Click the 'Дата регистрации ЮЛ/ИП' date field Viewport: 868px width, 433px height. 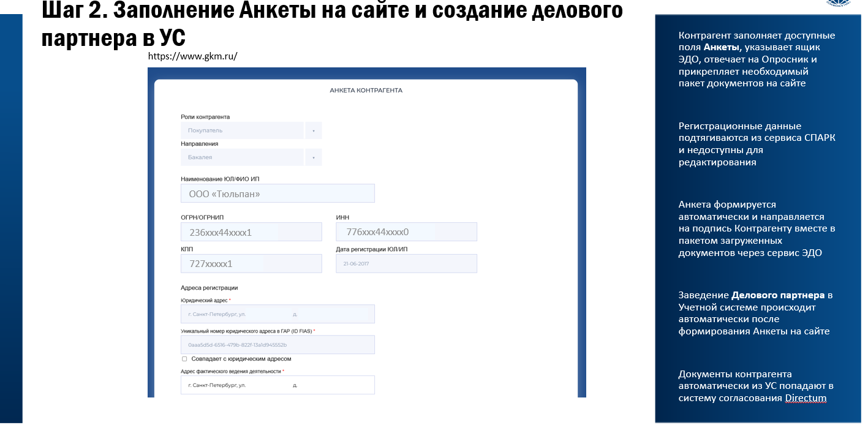(x=406, y=264)
